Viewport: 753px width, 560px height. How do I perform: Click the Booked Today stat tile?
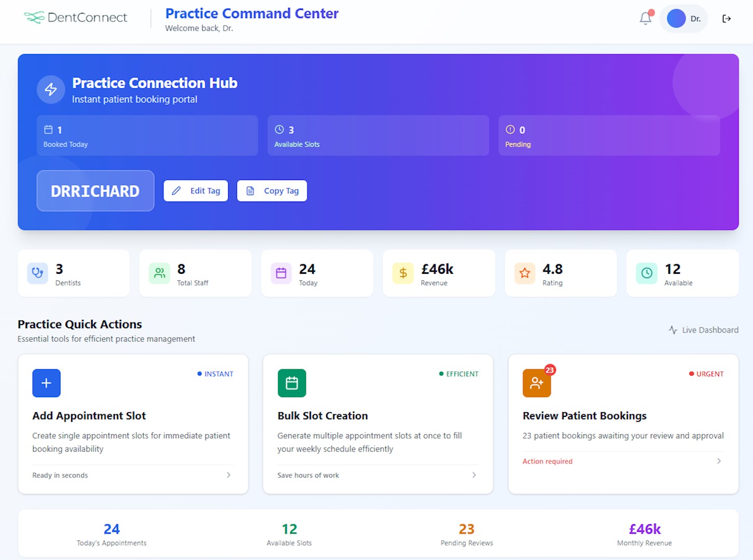pyautogui.click(x=147, y=135)
